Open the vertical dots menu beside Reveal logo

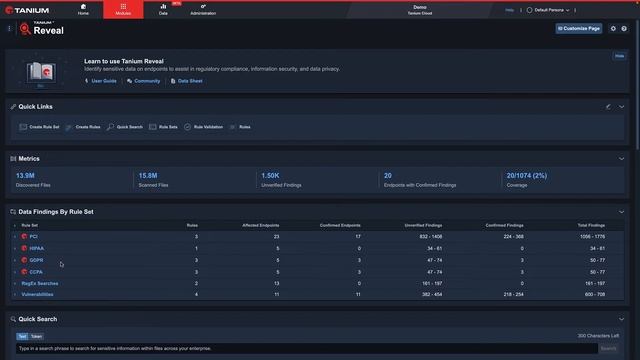point(9,29)
